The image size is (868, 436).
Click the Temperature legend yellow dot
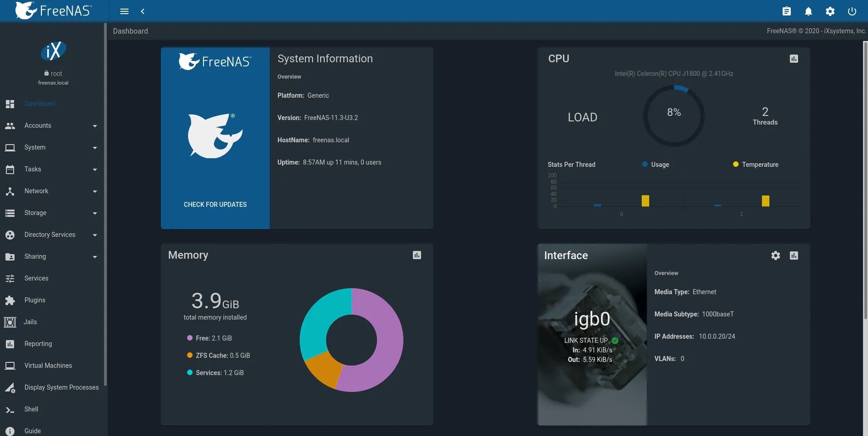pyautogui.click(x=736, y=164)
